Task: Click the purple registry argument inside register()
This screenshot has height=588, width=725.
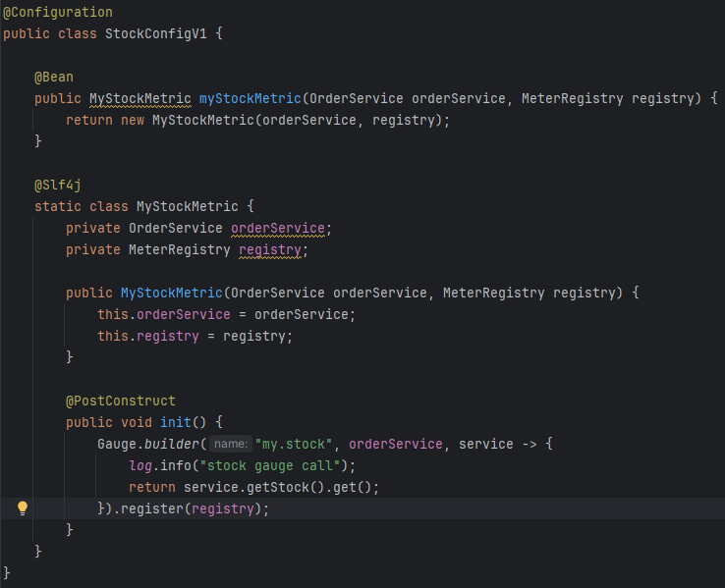Action: click(223, 508)
